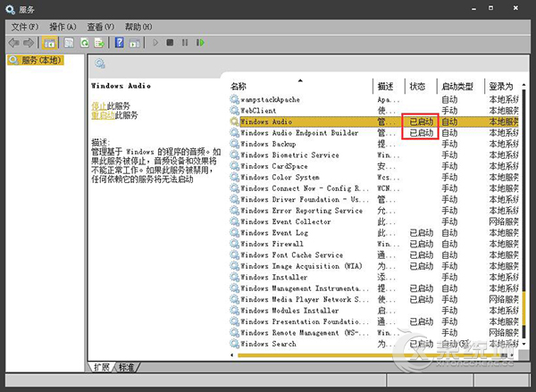Select the Windows Installer service

tap(374, 277)
